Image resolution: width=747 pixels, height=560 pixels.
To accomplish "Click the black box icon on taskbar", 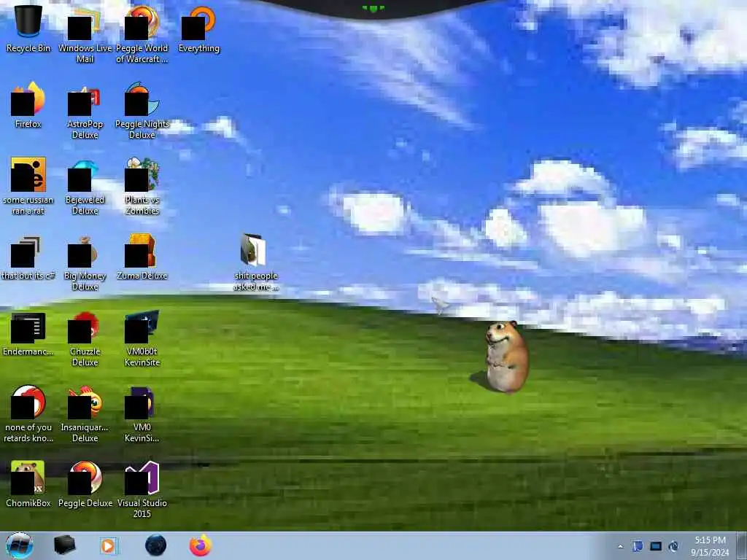I will 64,545.
